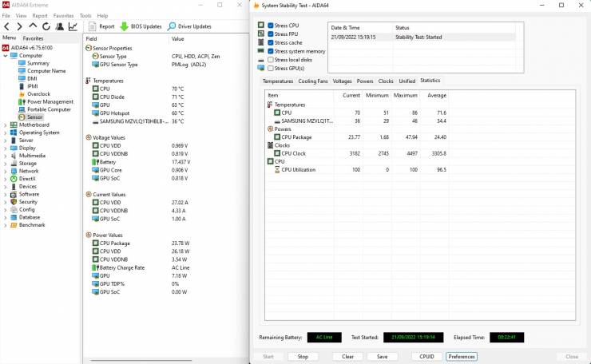Open the graph chart toolbar icon

pos(73,26)
